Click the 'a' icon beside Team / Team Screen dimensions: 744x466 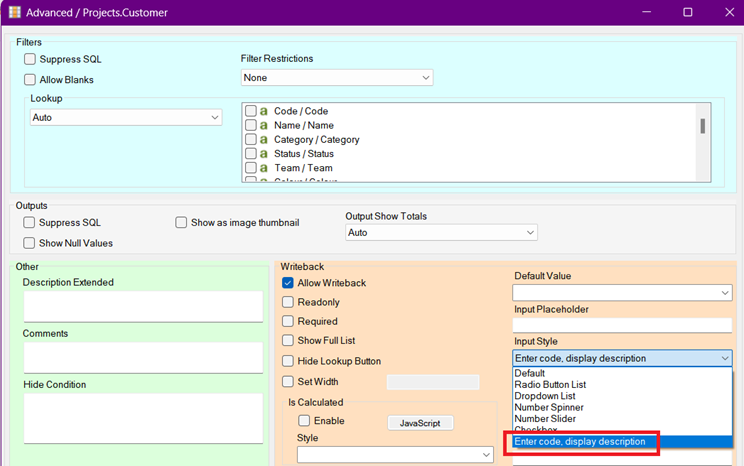pyautogui.click(x=263, y=168)
